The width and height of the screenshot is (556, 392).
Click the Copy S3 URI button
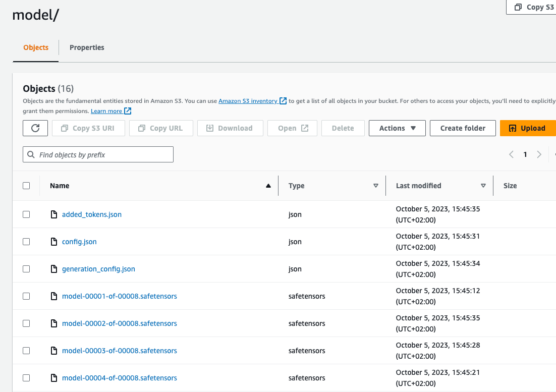[88, 128]
